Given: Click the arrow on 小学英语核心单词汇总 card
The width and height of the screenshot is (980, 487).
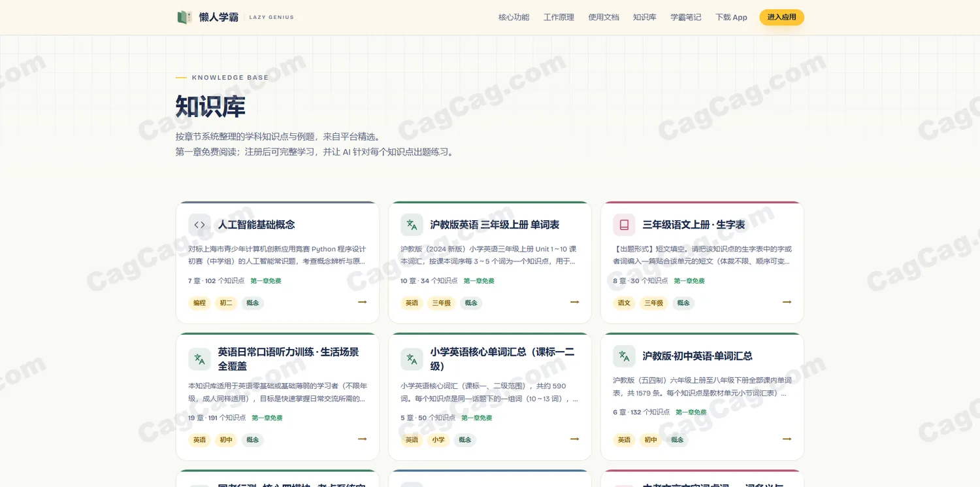Looking at the screenshot, I should 574,439.
